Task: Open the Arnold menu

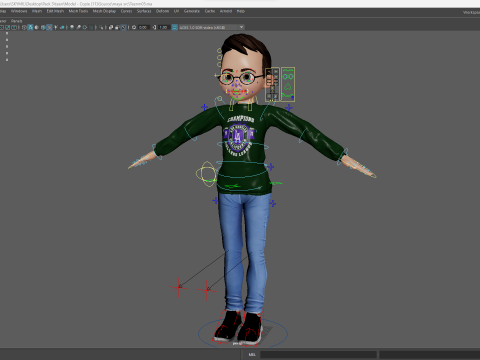Action: (226, 11)
